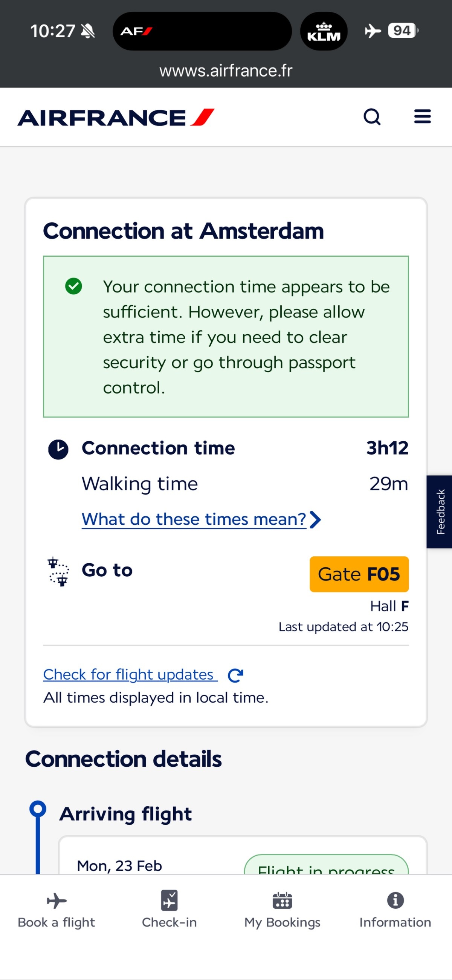Tap the Flight in progress status pill
The height and width of the screenshot is (980, 452).
point(326,865)
